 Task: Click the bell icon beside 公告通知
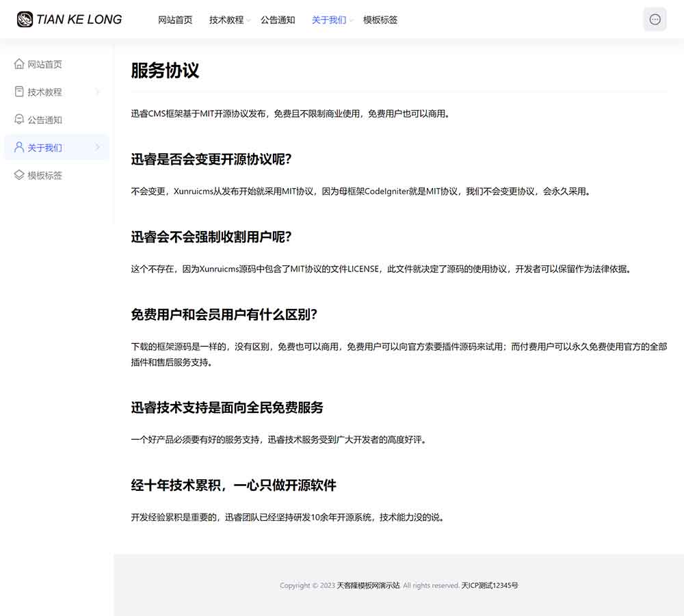click(x=19, y=120)
